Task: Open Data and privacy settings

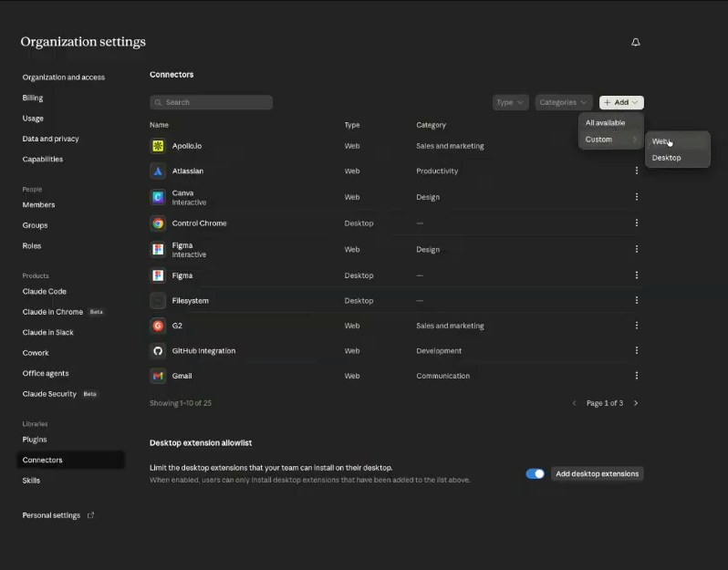Action: [x=50, y=139]
